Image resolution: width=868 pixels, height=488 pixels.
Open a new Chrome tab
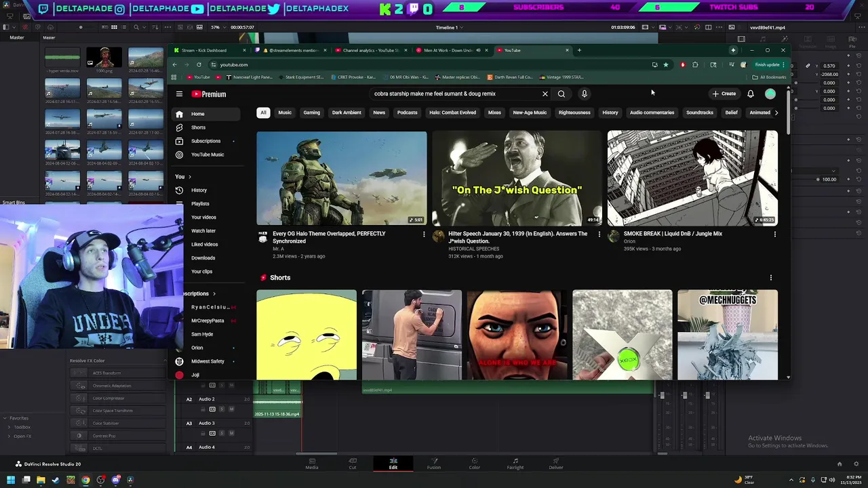579,50
